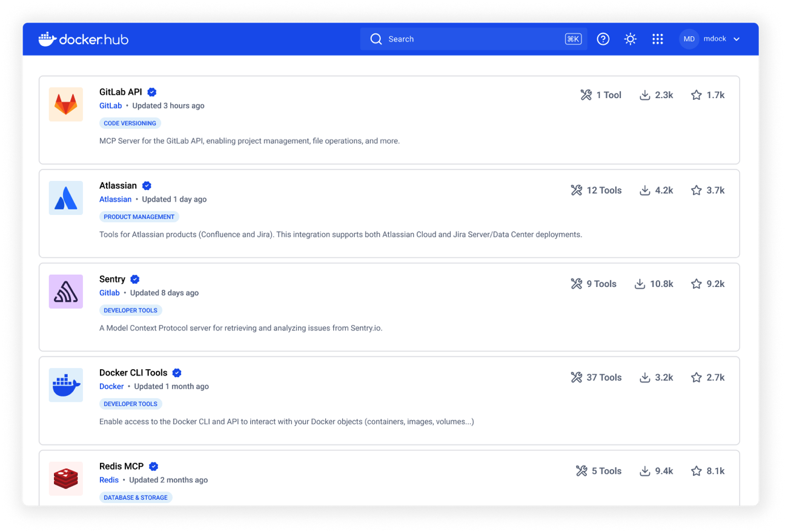The height and width of the screenshot is (532, 785).
Task: Click star icon beside 2.7k
Action: coord(697,377)
